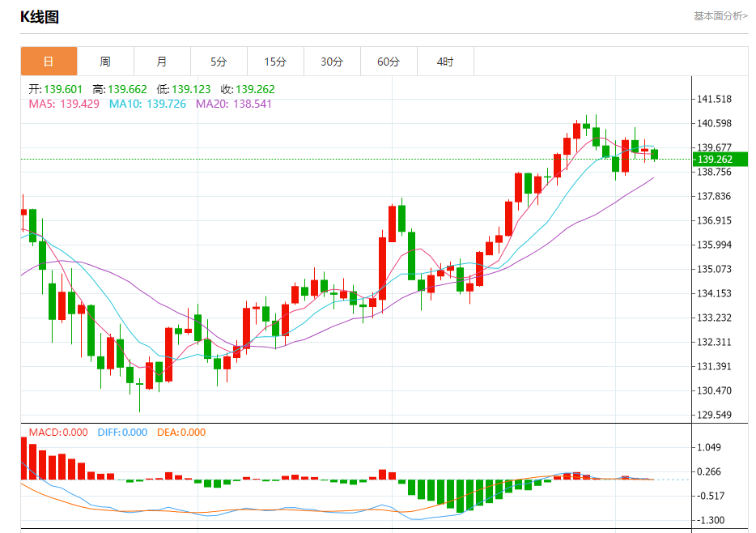Viewport: 756px width, 533px height.
Task: Click the 高:139.662 high price value
Action: click(x=120, y=89)
